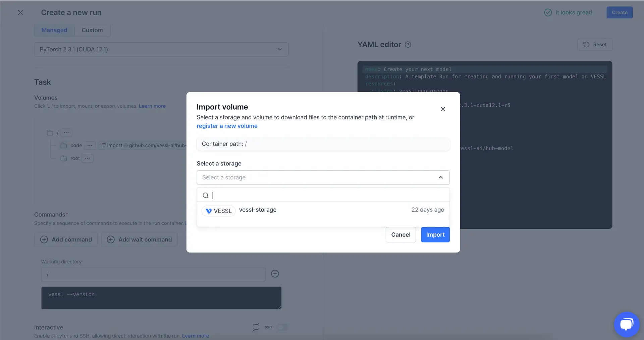Click the import github.com/vessl-ai volume label

click(144, 146)
